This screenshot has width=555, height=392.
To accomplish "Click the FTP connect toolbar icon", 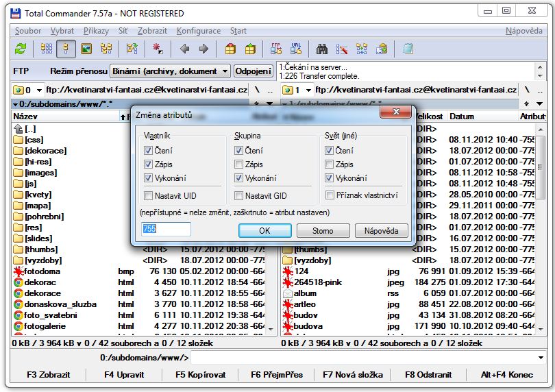I will [276, 49].
